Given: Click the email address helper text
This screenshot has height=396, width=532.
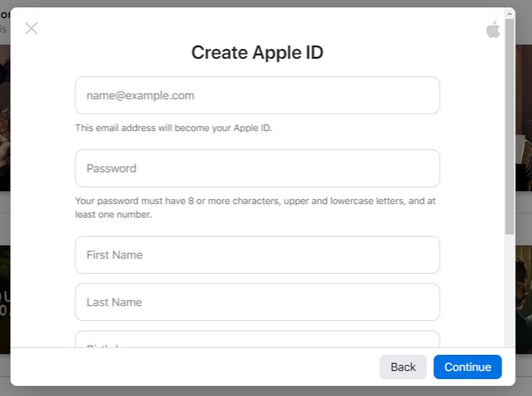Looking at the screenshot, I should [x=174, y=128].
